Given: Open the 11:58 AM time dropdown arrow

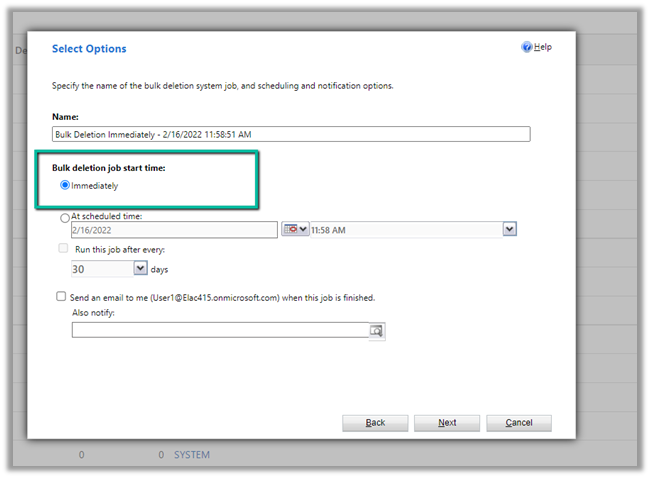Looking at the screenshot, I should (x=509, y=229).
